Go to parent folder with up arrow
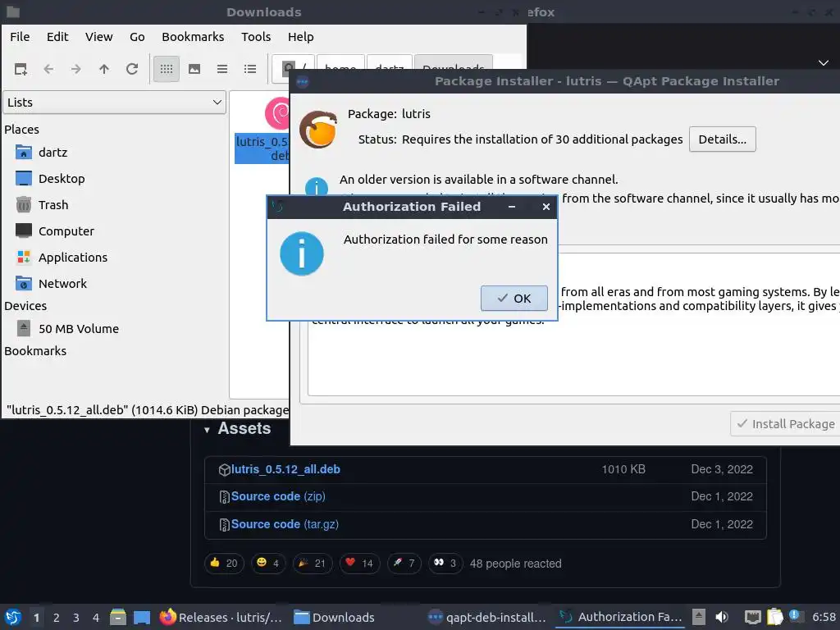Screen dimensions: 840x630 pos(104,69)
